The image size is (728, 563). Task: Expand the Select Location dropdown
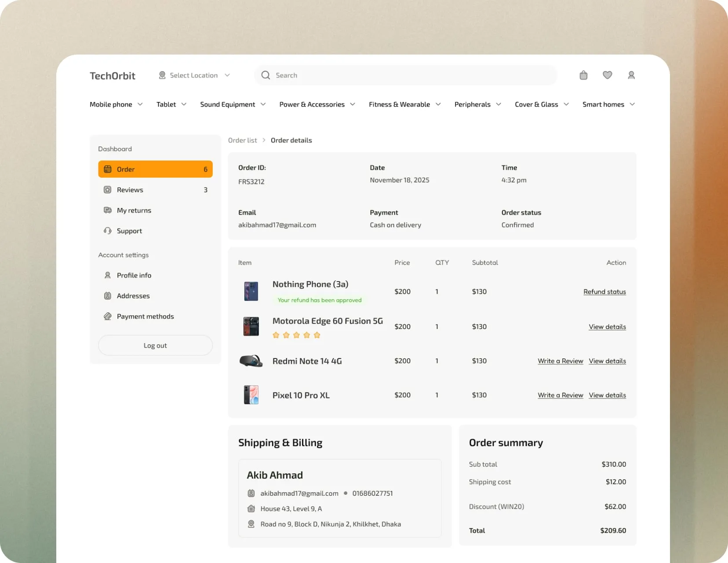(x=227, y=75)
